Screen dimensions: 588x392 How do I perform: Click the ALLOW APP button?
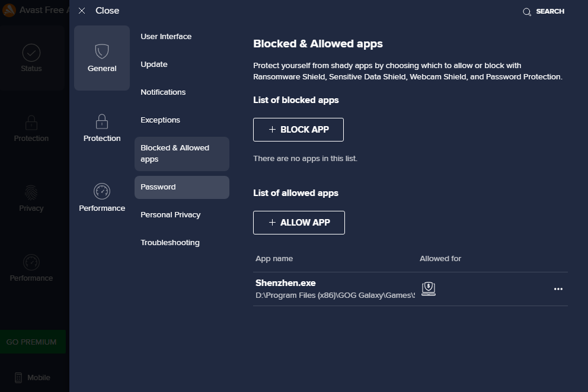coord(299,223)
